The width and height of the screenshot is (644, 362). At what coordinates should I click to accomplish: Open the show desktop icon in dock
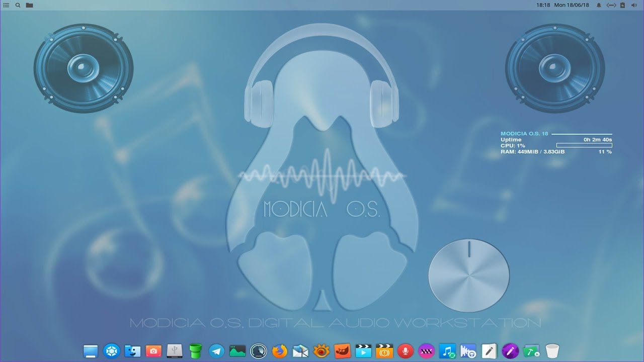point(91,351)
